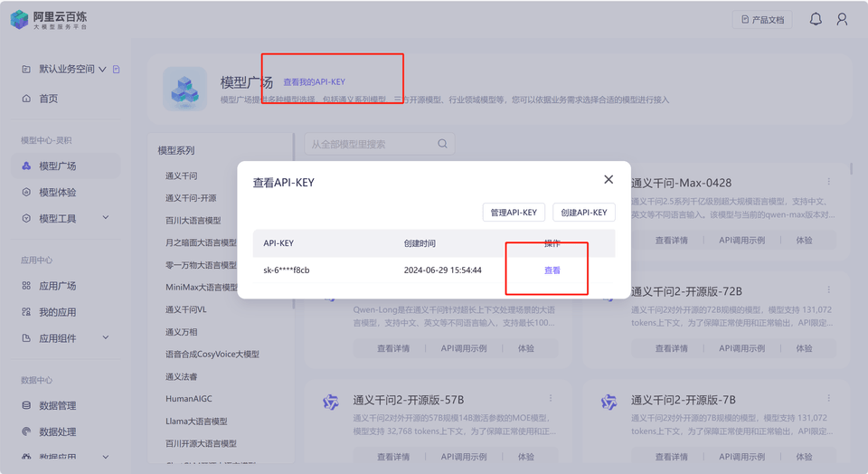Expand 模型工具 submenu chevron

pyautogui.click(x=106, y=218)
